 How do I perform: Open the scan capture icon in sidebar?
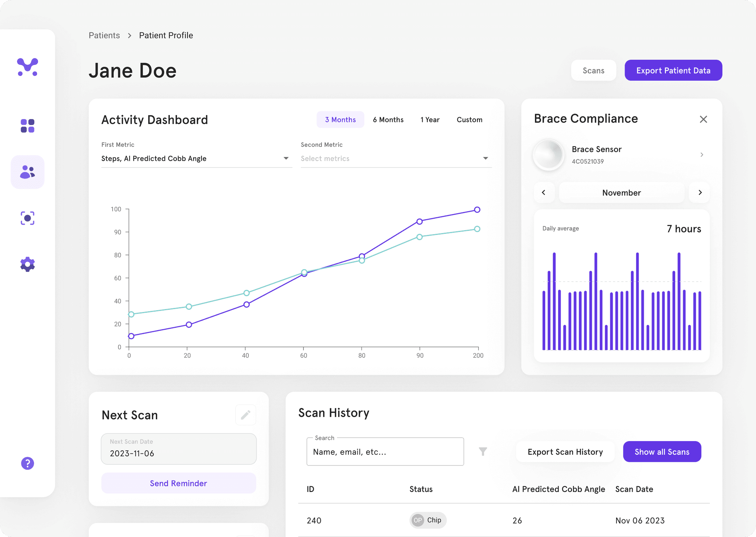coord(28,218)
